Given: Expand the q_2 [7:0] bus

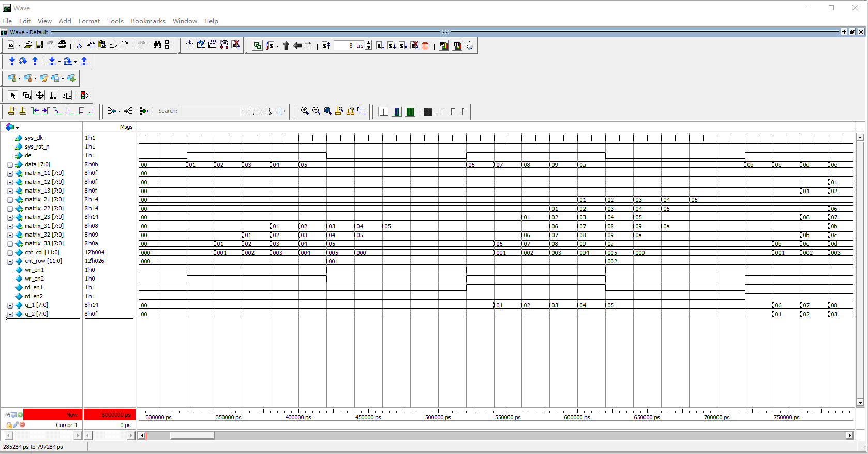Looking at the screenshot, I should click(x=10, y=314).
